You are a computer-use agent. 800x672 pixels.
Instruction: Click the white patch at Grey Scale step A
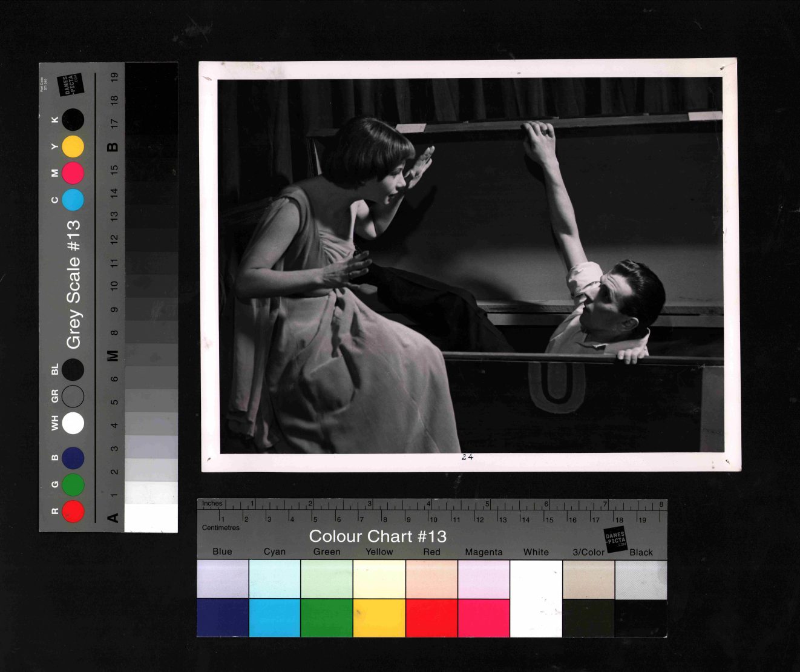(151, 518)
